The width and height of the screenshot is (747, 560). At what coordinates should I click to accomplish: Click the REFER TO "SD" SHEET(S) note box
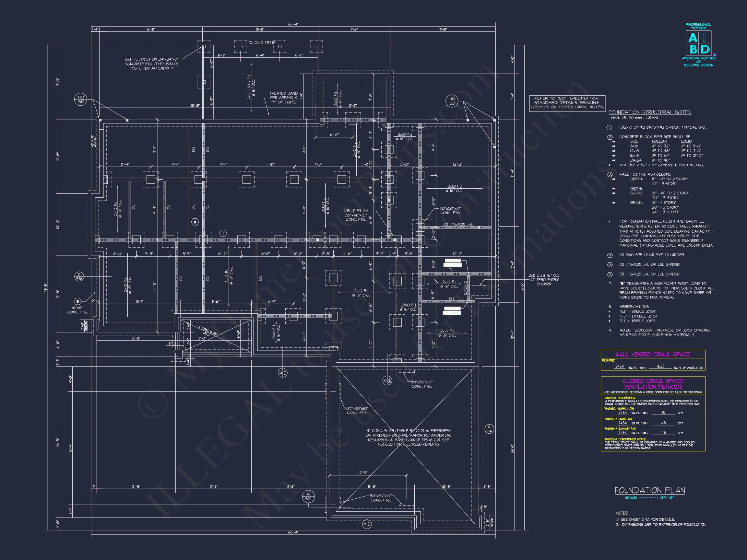(567, 103)
